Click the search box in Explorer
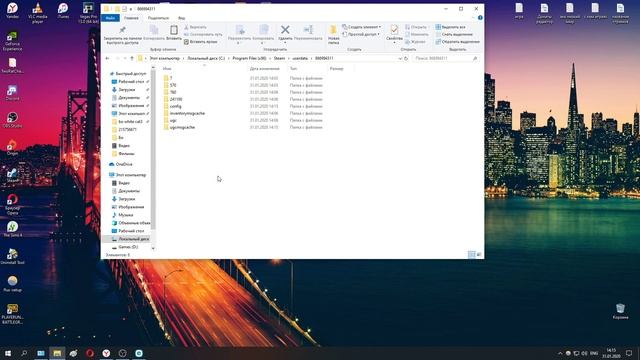This screenshot has width=640, height=360. tap(445, 58)
